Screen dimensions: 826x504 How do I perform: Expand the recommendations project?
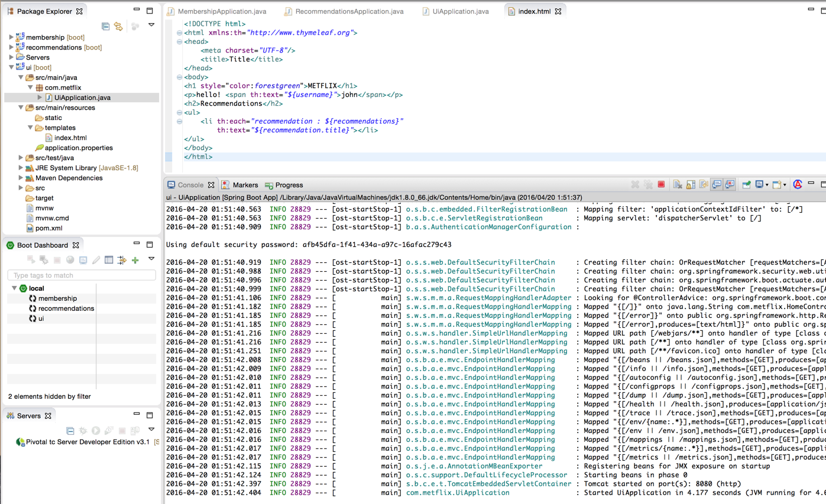(11, 47)
